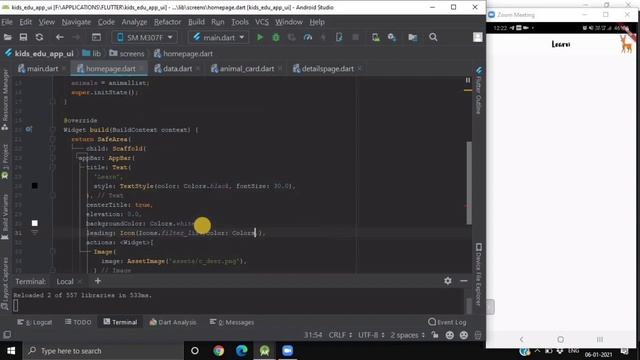
Task: Click the Sync/Reload from disk icon
Action: coord(39,37)
